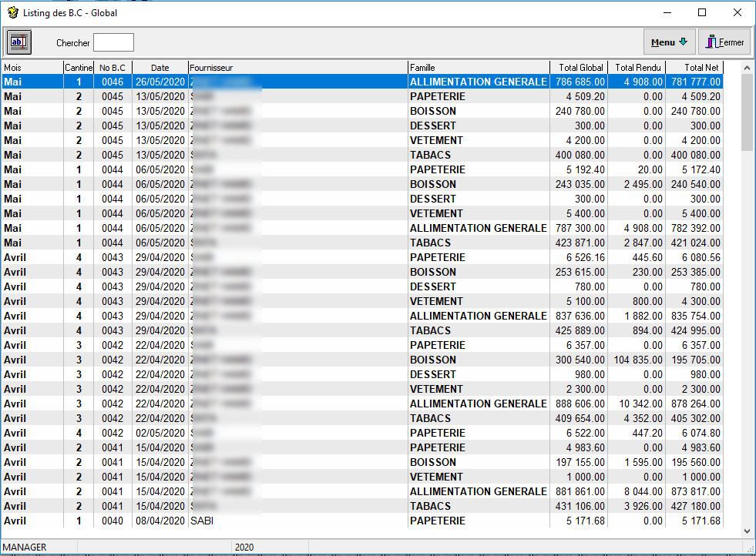Screen dimensions: 756x556
Task: Click the value 5 192.40
Action: click(x=586, y=169)
